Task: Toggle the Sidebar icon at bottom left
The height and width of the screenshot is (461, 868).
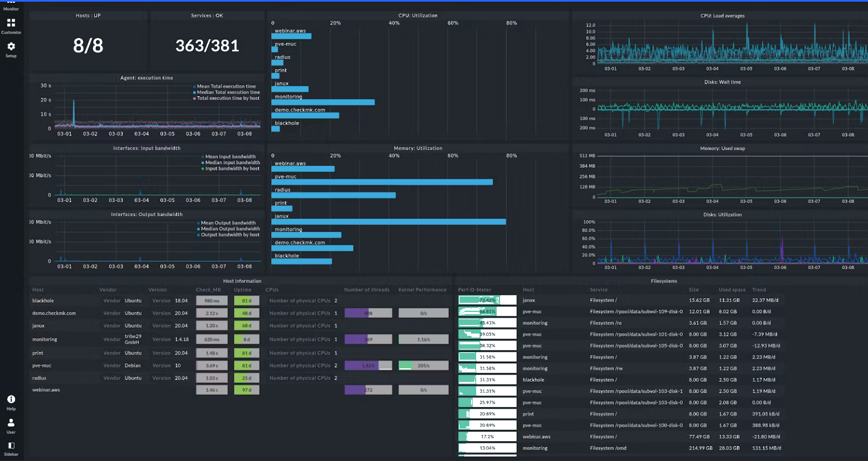Action: click(x=11, y=447)
